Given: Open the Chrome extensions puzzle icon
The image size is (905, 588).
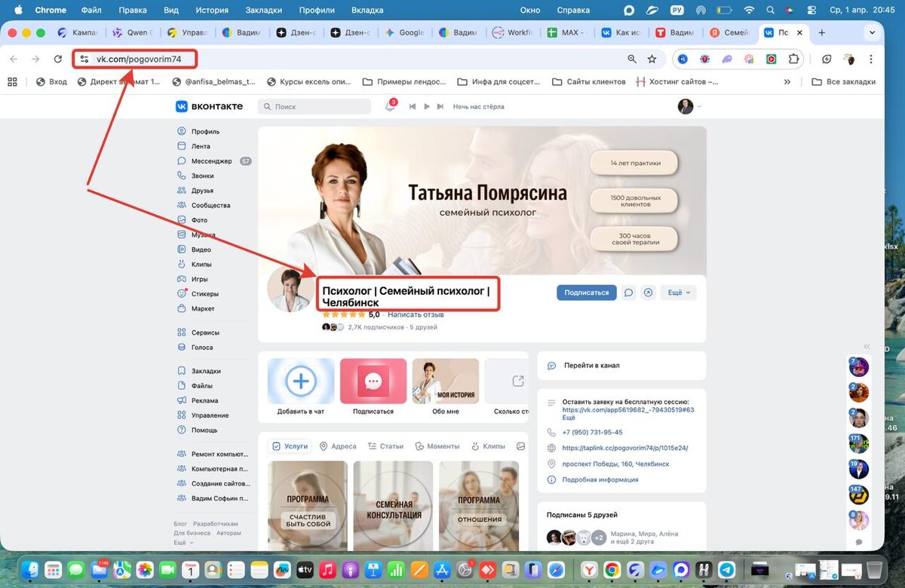Looking at the screenshot, I should pos(793,59).
